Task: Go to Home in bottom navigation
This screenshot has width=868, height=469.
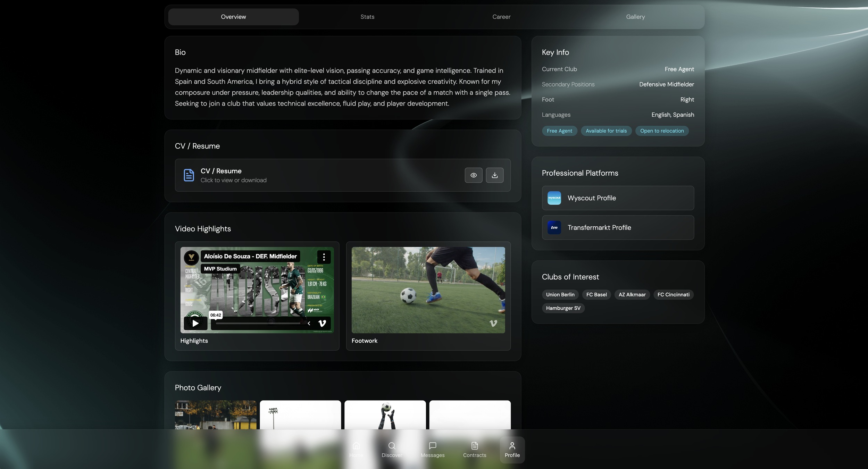Action: 356,450
